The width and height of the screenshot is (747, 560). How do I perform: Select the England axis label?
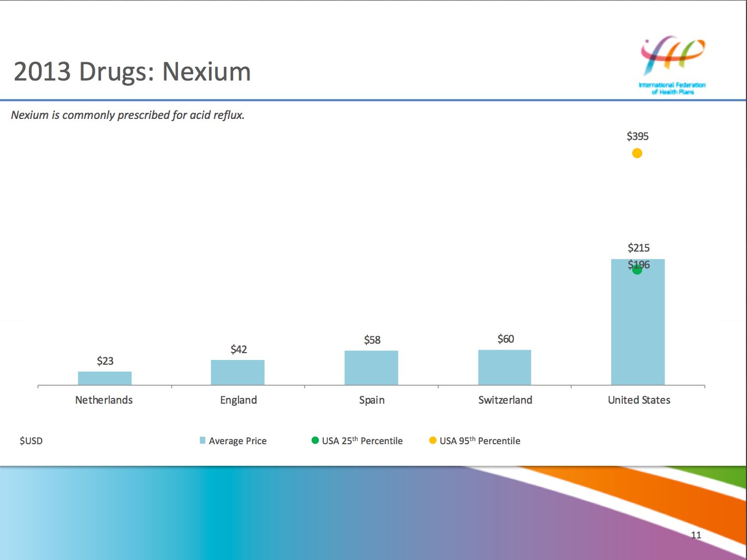pyautogui.click(x=238, y=400)
